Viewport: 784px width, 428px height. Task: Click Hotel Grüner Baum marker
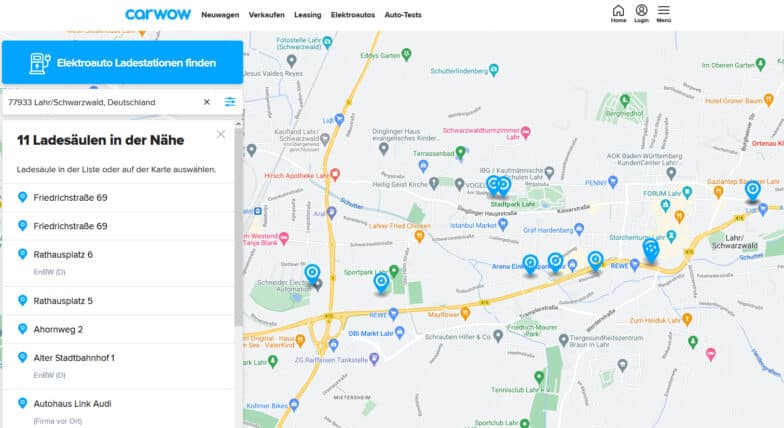coord(768,100)
